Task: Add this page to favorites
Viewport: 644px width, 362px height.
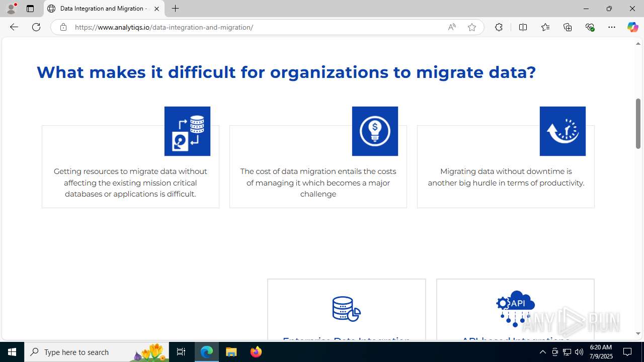Action: (471, 27)
